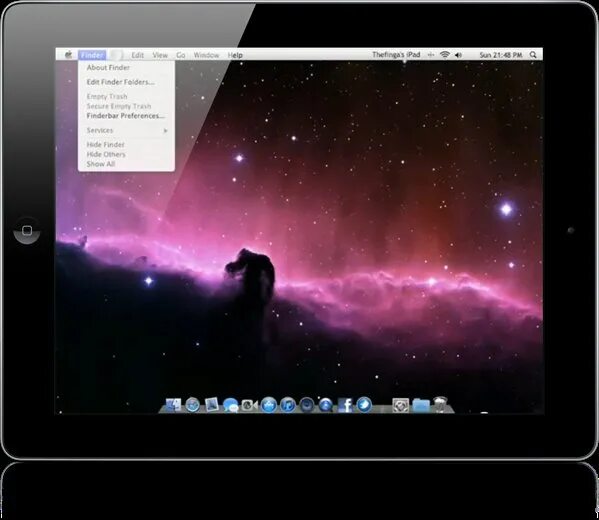Open the grey square utility dock icon
The image size is (599, 520).
click(401, 405)
